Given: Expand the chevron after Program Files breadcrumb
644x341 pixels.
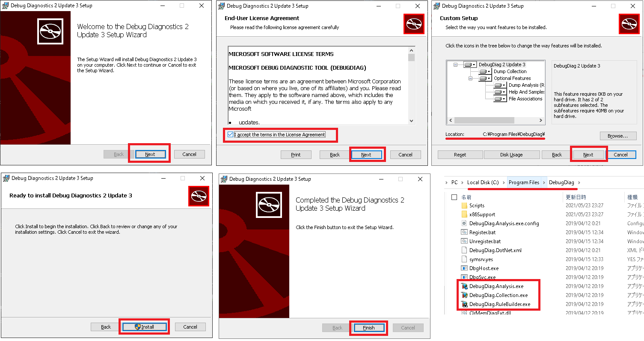Looking at the screenshot, I should (544, 182).
